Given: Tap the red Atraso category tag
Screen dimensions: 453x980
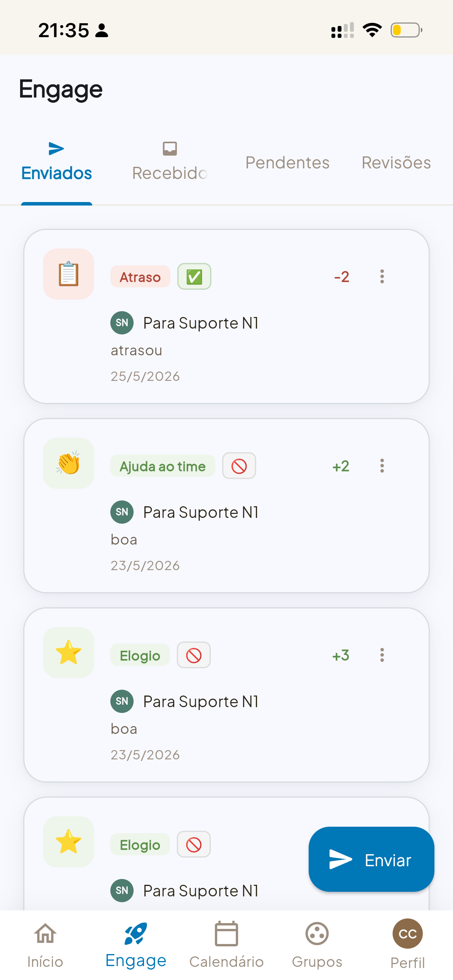Looking at the screenshot, I should click(x=140, y=277).
